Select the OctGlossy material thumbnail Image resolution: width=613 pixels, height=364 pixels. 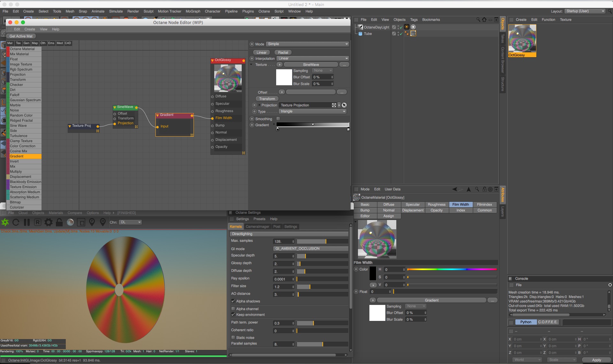(522, 39)
